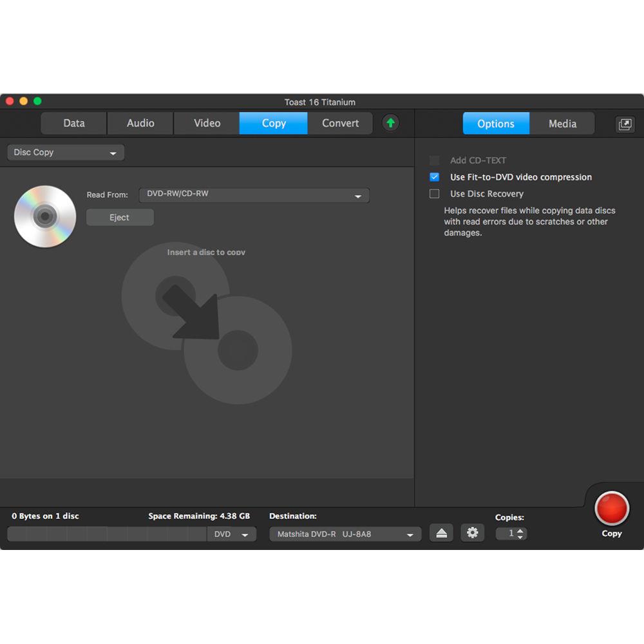Click the disc-to-disc copy placeholder graphic
This screenshot has width=644, height=644.
tap(206, 322)
